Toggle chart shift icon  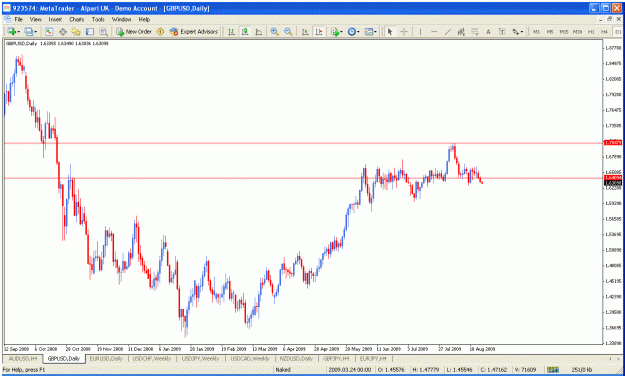pyautogui.click(x=318, y=31)
